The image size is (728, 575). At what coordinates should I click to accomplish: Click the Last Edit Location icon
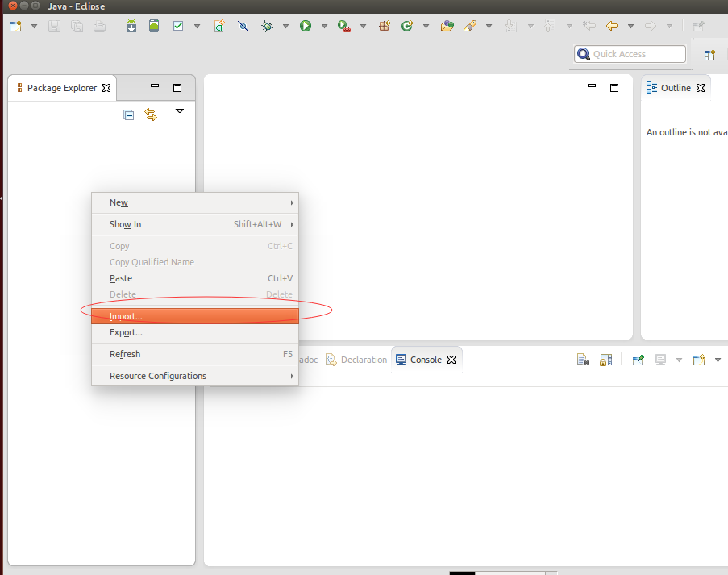pos(589,26)
